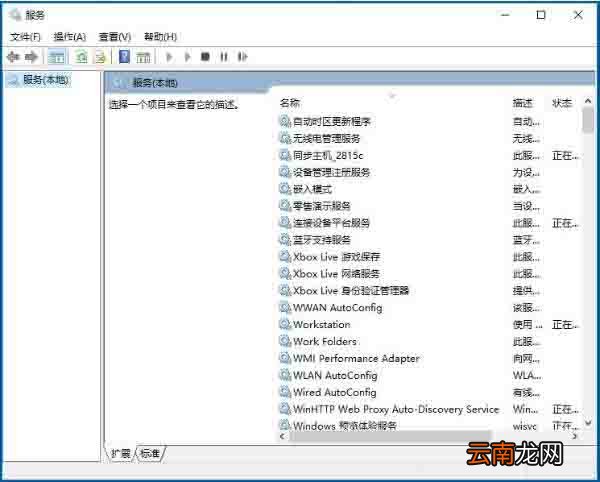Select the 无线电管理服务 service
Screen dimensions: 600x482
[326, 138]
